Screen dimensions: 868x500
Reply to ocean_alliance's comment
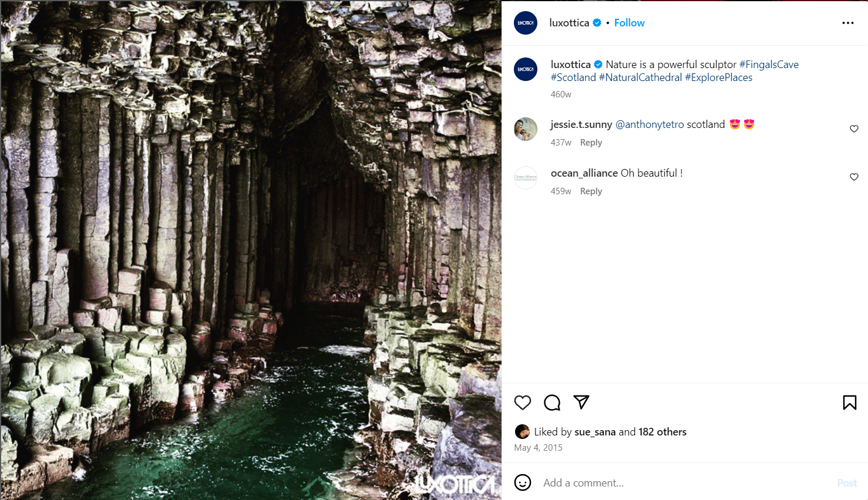(x=591, y=191)
